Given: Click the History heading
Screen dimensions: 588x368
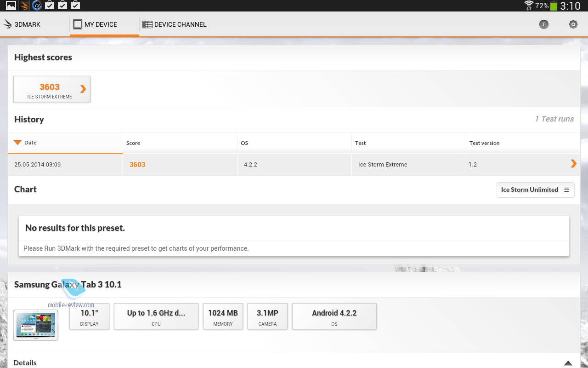Looking at the screenshot, I should (x=29, y=120).
